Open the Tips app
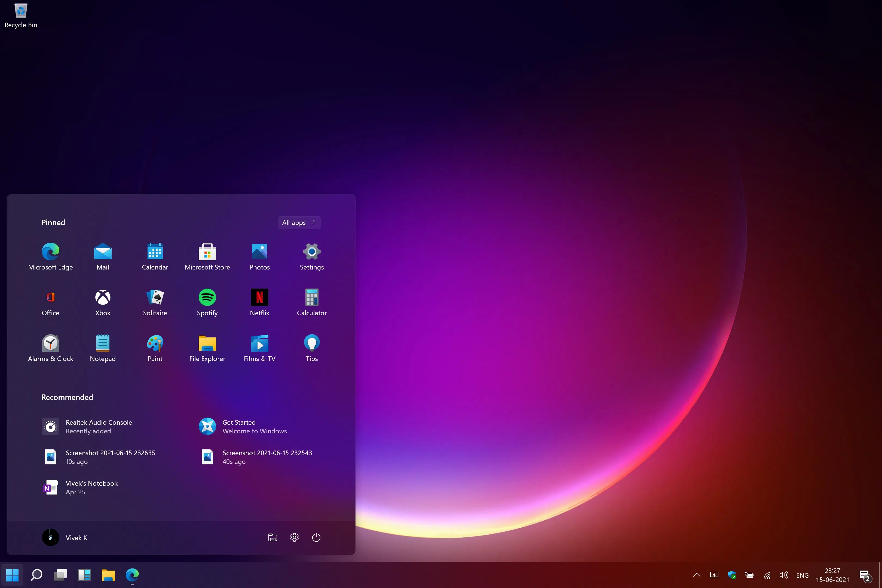 [x=312, y=348]
